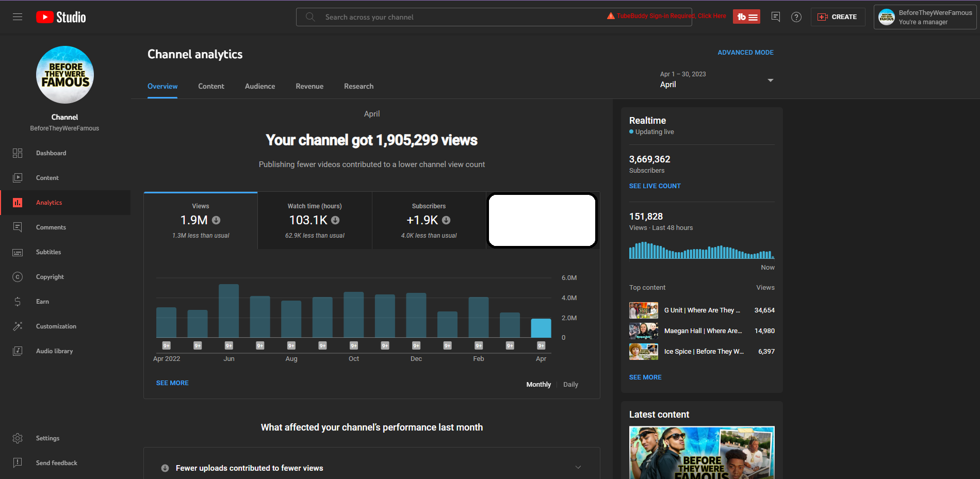Select the Watch time (hours) metric card

click(x=315, y=221)
